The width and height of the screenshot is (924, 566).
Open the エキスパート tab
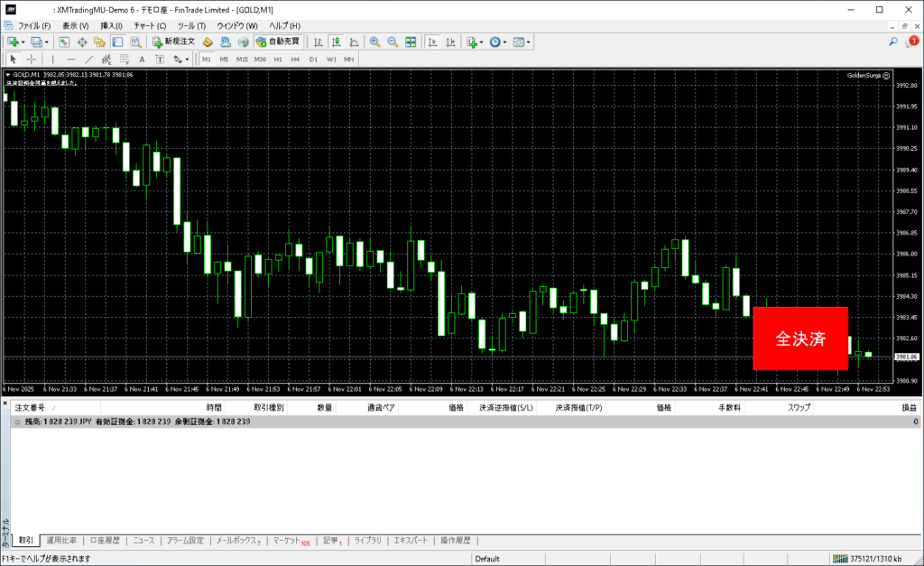(410, 541)
